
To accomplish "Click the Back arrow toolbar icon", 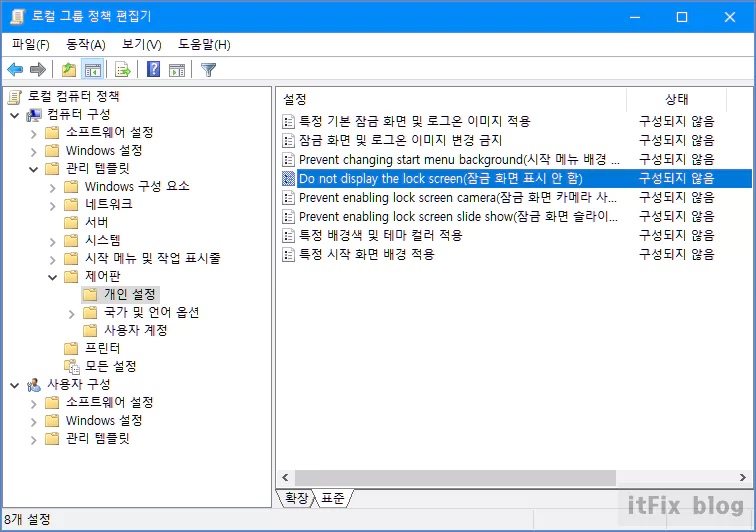I will pos(15,69).
